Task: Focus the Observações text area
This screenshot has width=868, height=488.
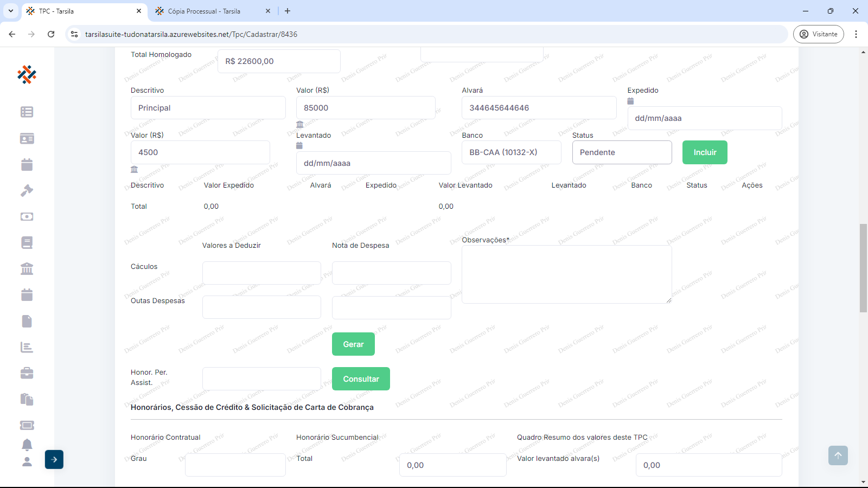Action: click(x=566, y=274)
